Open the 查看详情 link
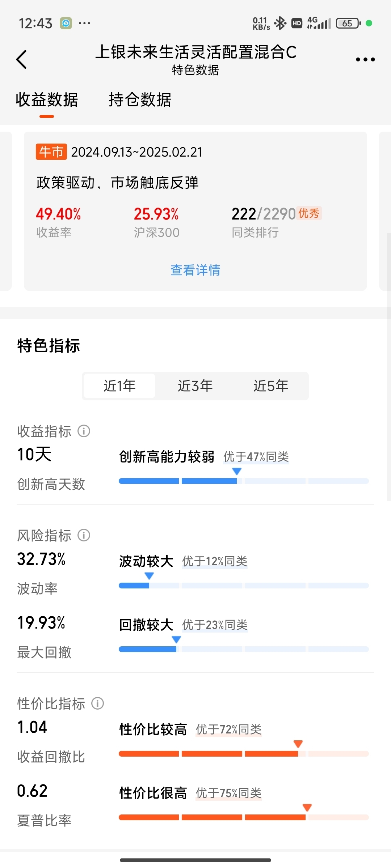 click(195, 270)
